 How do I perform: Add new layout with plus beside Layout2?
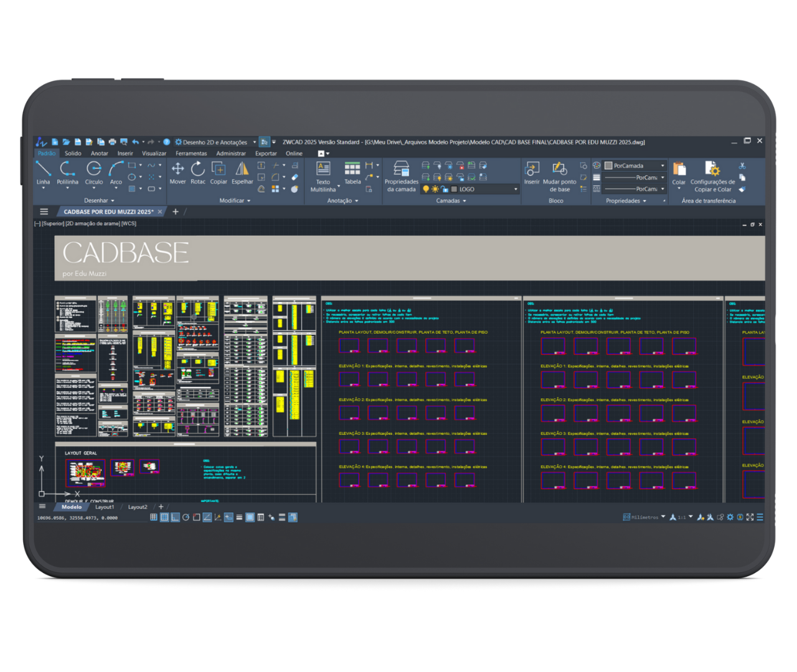161,506
